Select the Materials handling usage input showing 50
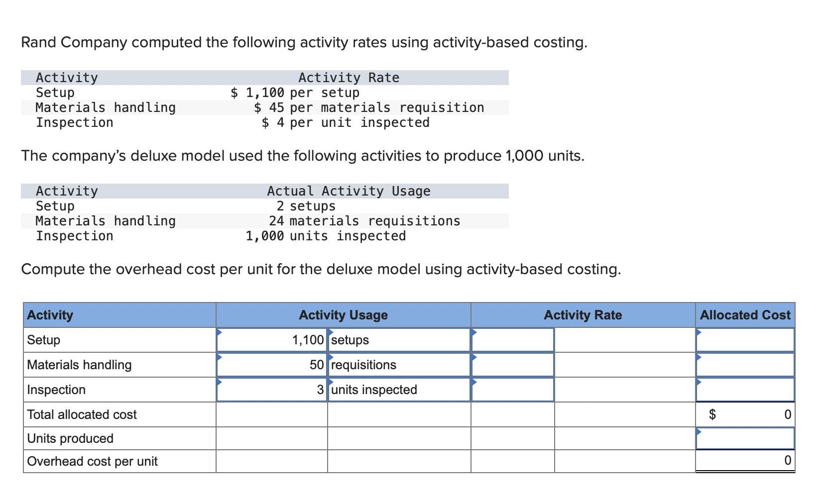The height and width of the screenshot is (504, 825). 271,365
